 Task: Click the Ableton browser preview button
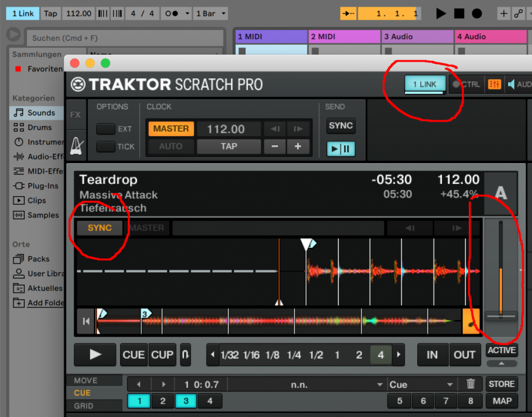14,34
